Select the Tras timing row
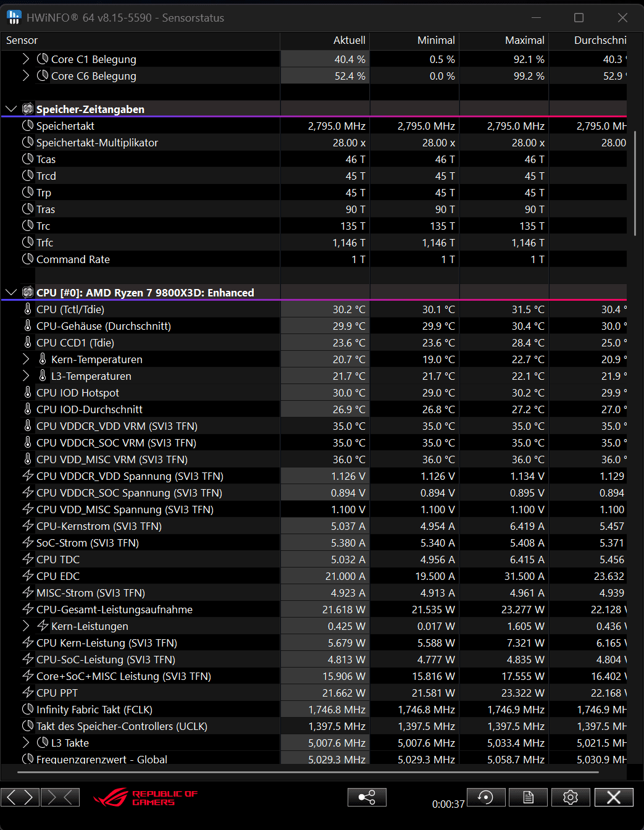644x830 pixels. pyautogui.click(x=314, y=209)
